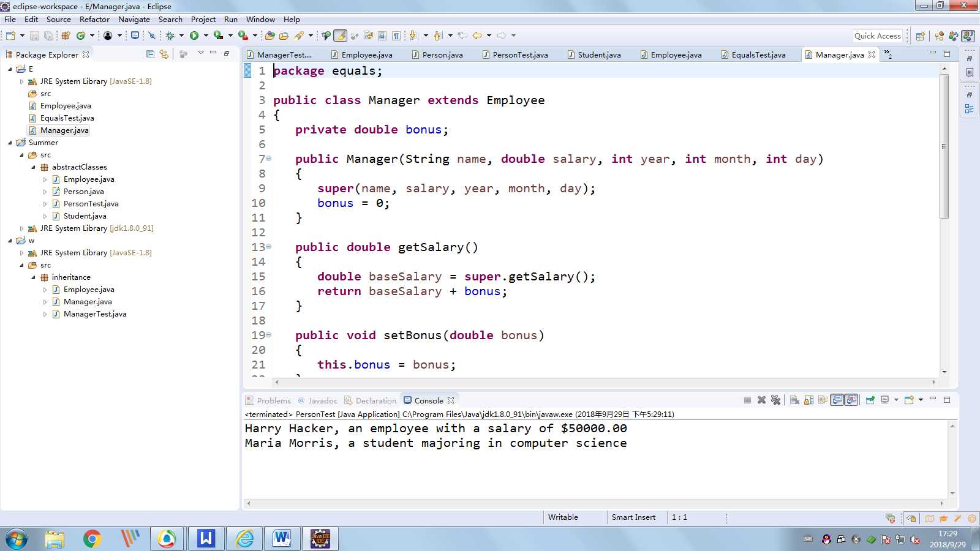The image size is (980, 551).
Task: Click the New Java Package icon
Action: (x=65, y=36)
